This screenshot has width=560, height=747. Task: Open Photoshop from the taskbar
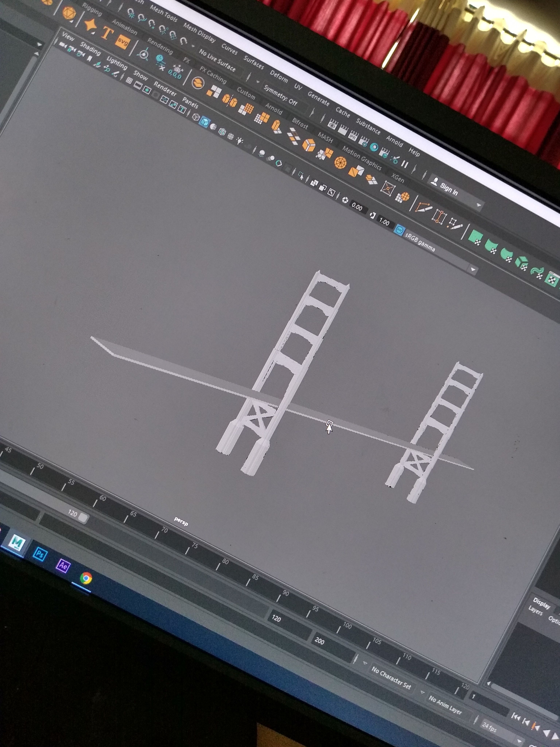point(40,554)
